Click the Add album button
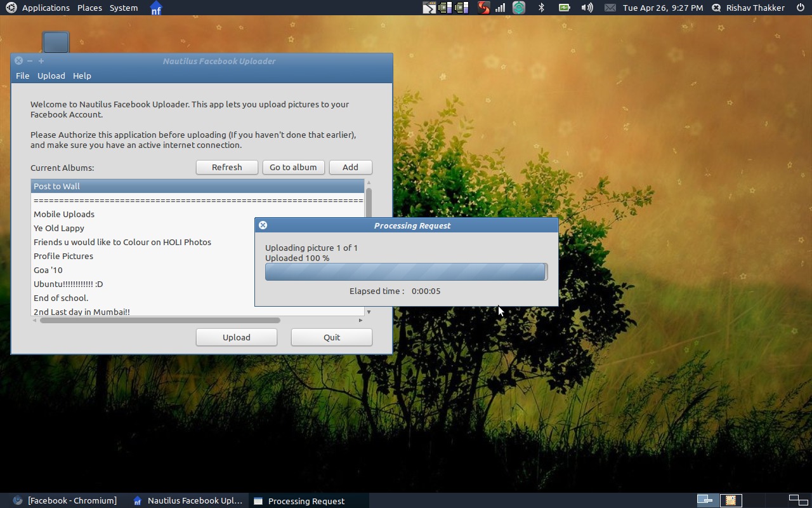812x508 pixels. pos(350,167)
